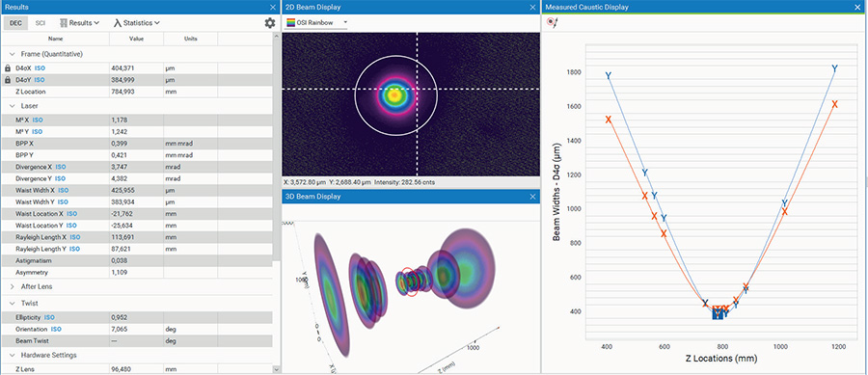Switch to SCI number format
The image size is (868, 375).
[40, 23]
